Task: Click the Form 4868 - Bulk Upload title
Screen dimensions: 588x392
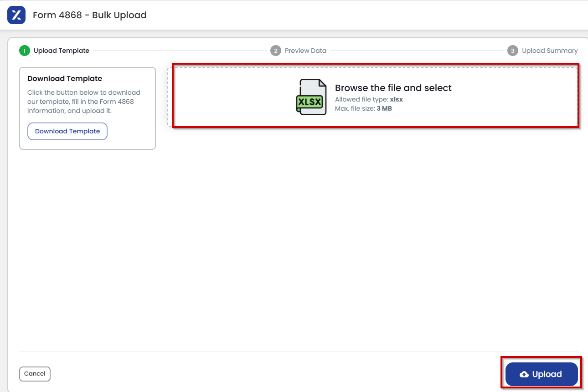Action: coord(90,15)
